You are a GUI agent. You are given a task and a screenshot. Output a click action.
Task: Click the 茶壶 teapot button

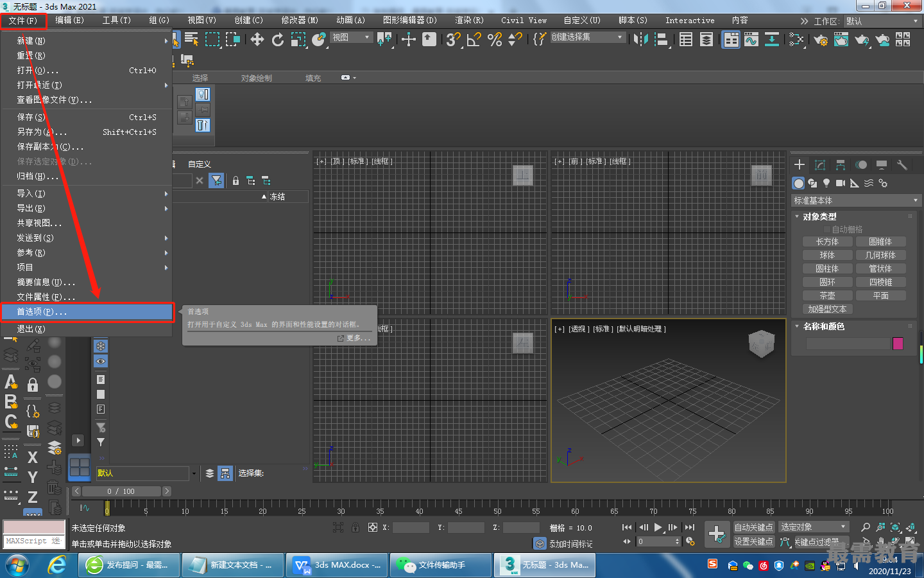(827, 295)
